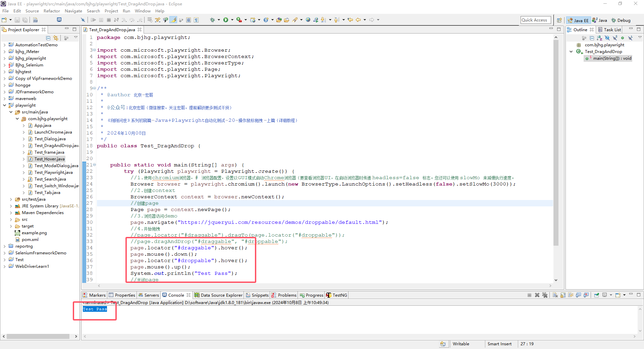644x349 pixels.
Task: Open the Open Perspective icon
Action: [x=559, y=20]
